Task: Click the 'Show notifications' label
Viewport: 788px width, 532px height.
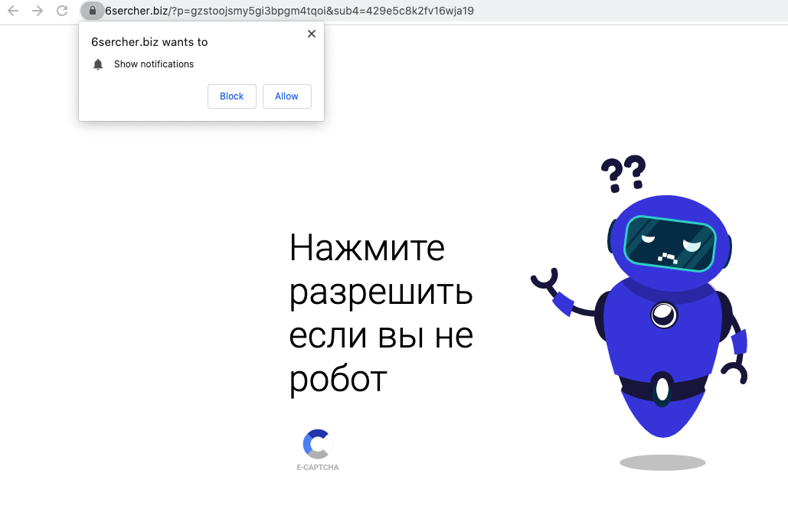Action: [x=154, y=64]
